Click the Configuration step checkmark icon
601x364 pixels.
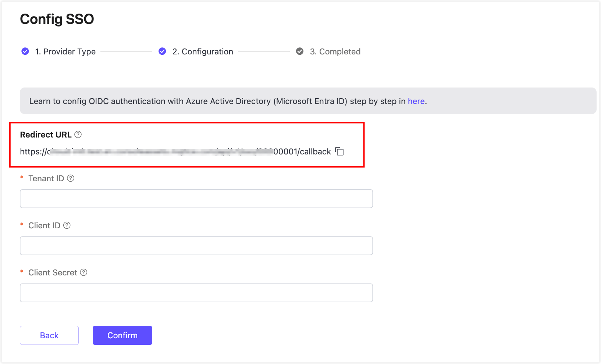[162, 51]
